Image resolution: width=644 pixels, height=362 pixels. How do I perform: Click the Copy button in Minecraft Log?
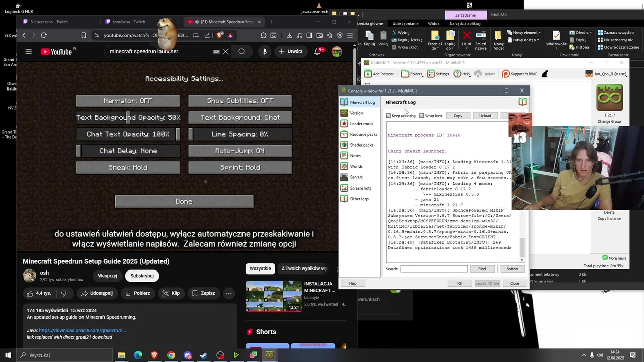(458, 116)
